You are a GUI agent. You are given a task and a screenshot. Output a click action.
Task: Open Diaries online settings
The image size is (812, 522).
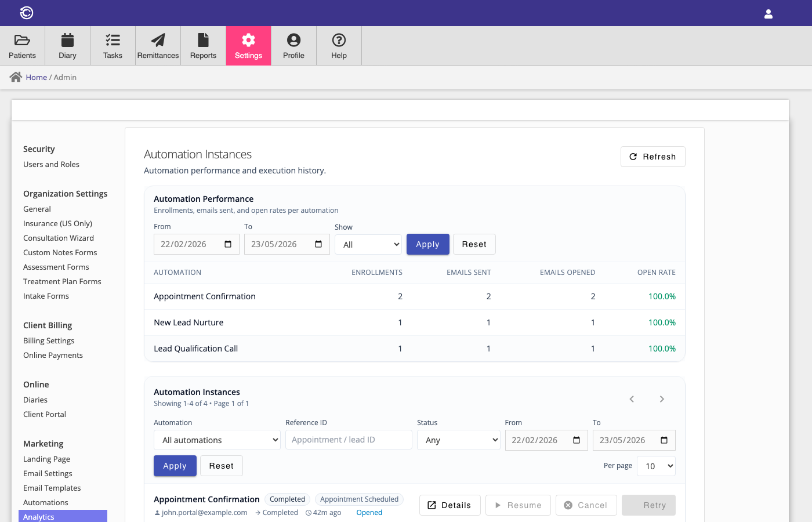coord(35,400)
